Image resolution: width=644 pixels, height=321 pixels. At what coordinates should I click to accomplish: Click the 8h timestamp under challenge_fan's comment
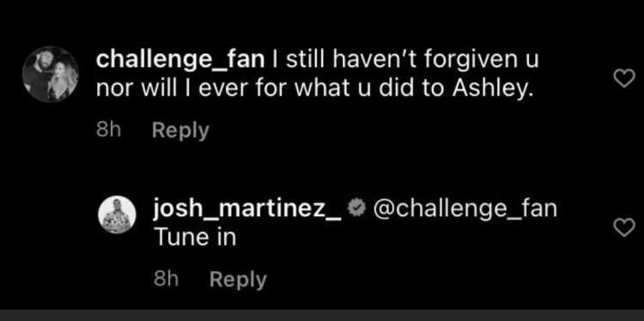click(108, 130)
